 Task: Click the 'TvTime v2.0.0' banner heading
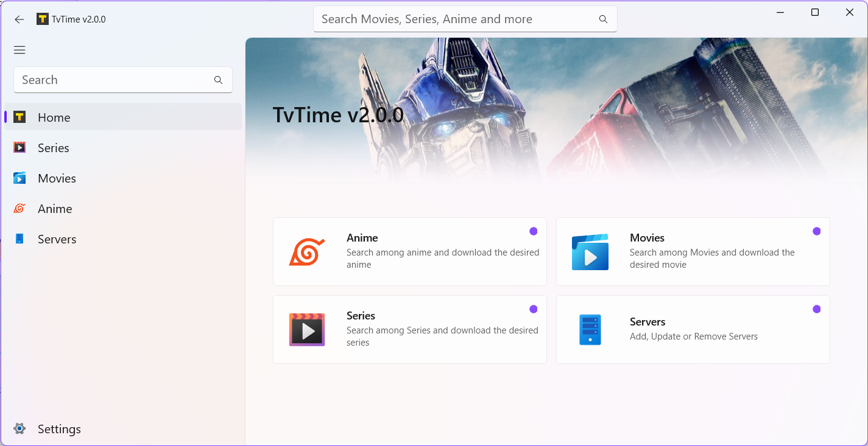338,114
